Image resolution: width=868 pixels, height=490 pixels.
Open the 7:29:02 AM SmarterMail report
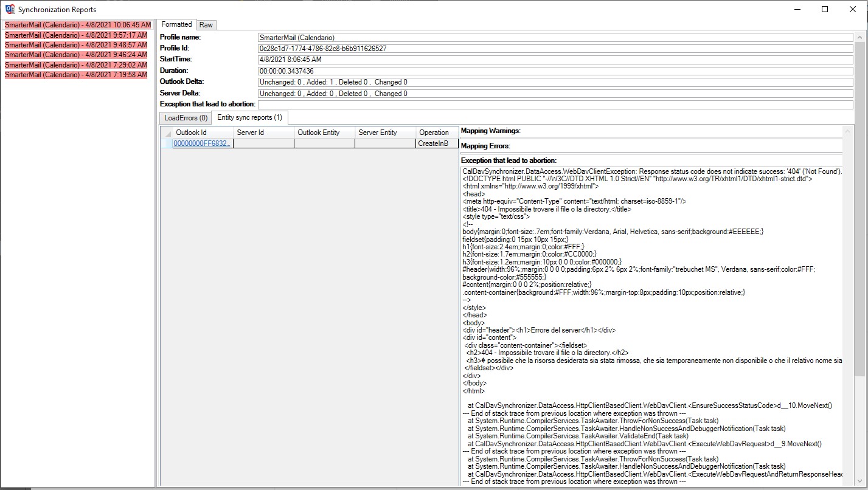click(77, 65)
